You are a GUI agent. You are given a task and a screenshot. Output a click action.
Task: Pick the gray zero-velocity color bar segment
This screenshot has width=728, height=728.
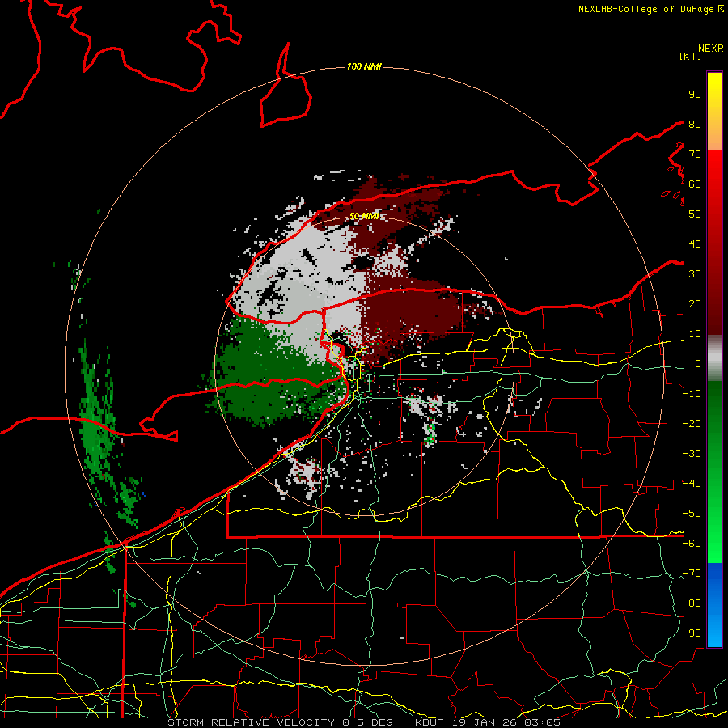coord(714,359)
